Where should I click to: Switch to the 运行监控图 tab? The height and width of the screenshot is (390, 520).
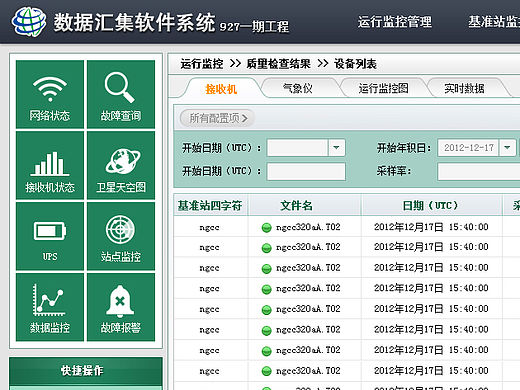pyautogui.click(x=383, y=88)
